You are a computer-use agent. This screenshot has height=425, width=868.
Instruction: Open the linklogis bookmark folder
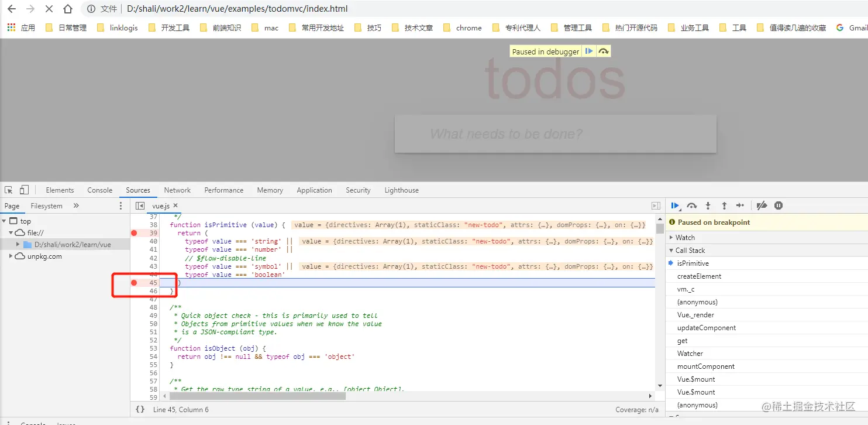coord(117,28)
